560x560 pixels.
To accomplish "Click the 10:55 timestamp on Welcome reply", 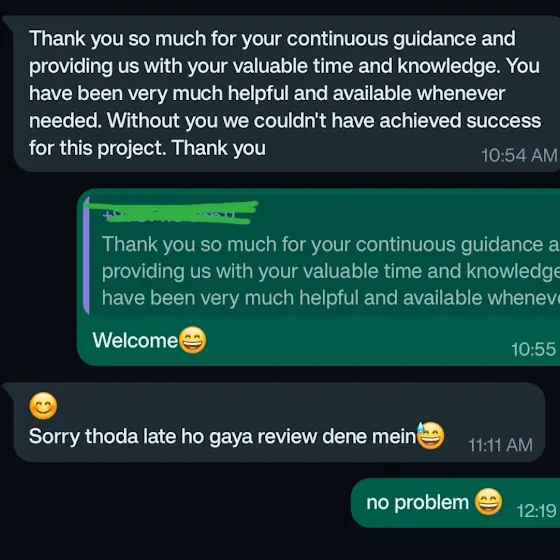I will point(533,349).
